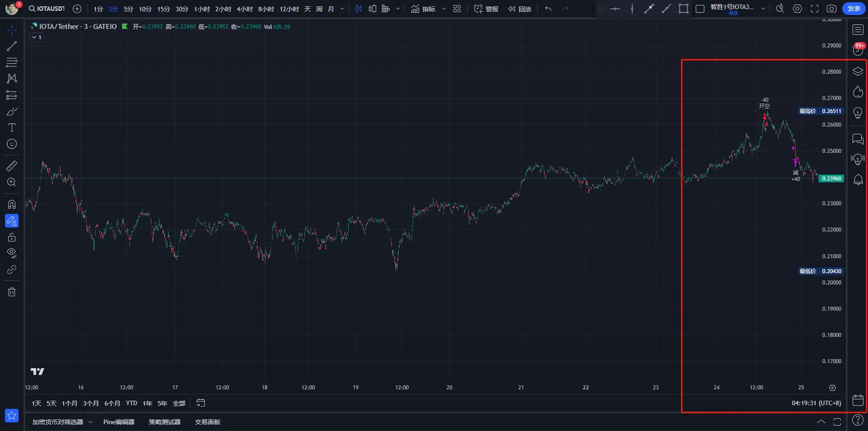The height and width of the screenshot is (431, 868).
Task: Expand the time interval dropdown arrow
Action: 342,9
